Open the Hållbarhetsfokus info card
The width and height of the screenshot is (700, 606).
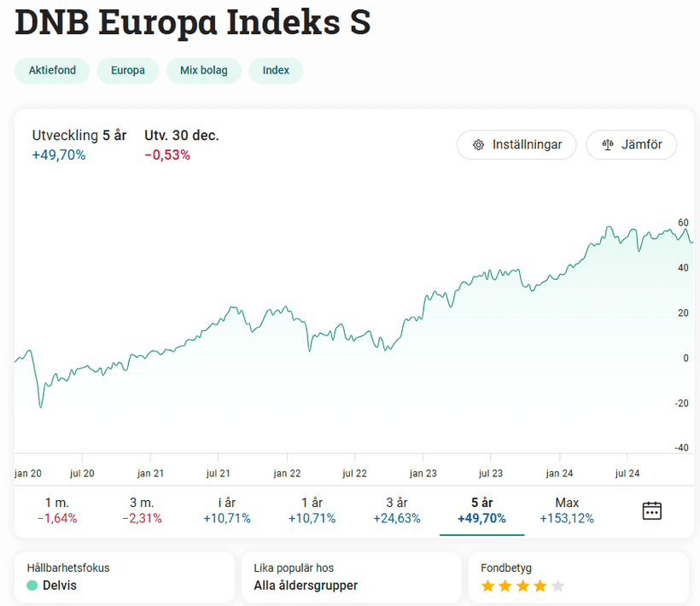click(124, 577)
